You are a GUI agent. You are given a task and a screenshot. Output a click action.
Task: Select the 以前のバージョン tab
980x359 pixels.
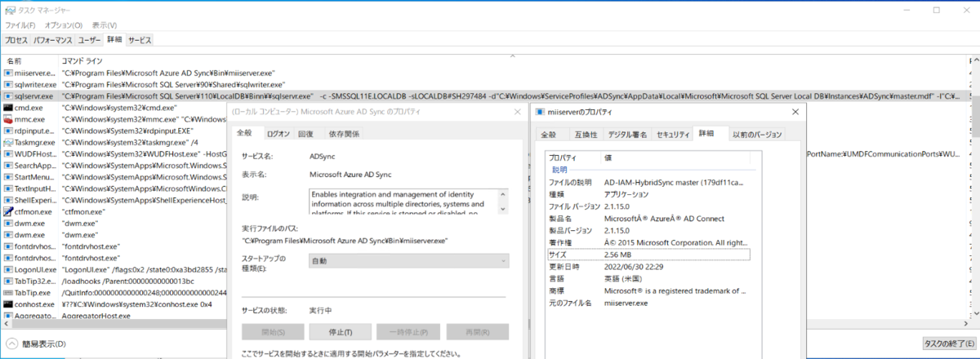[x=757, y=135]
